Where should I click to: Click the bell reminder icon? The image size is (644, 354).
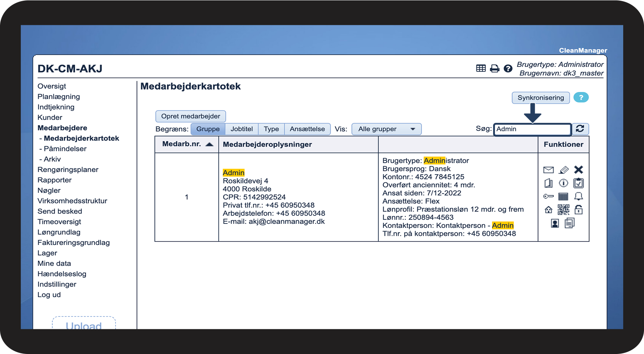[x=578, y=197]
